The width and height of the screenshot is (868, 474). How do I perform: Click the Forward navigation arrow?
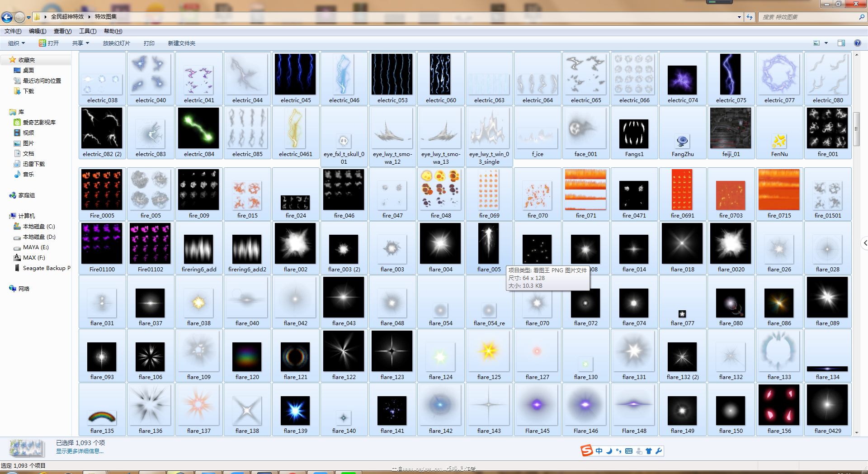coord(19,17)
